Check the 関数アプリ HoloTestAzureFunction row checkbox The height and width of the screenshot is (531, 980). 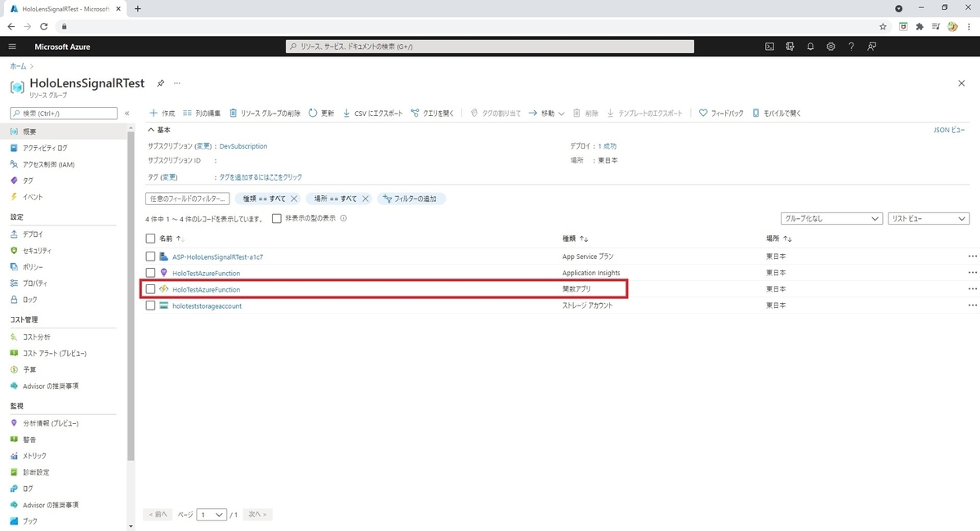click(x=150, y=289)
